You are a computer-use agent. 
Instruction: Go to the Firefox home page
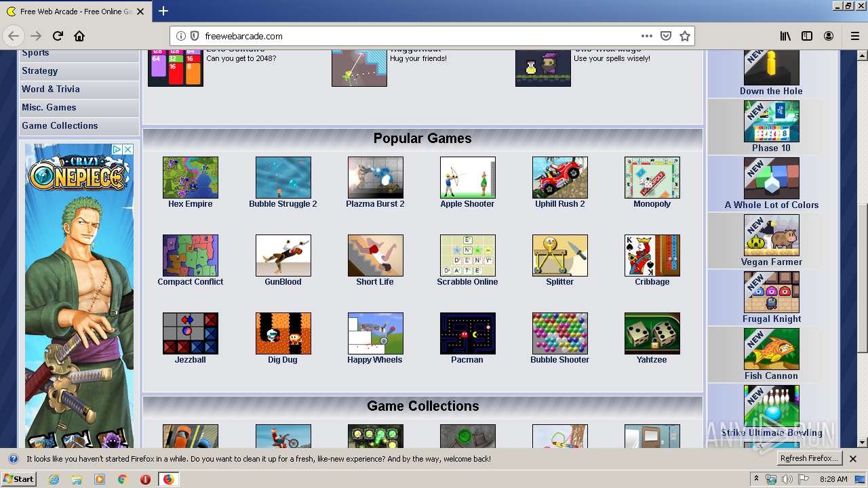79,36
